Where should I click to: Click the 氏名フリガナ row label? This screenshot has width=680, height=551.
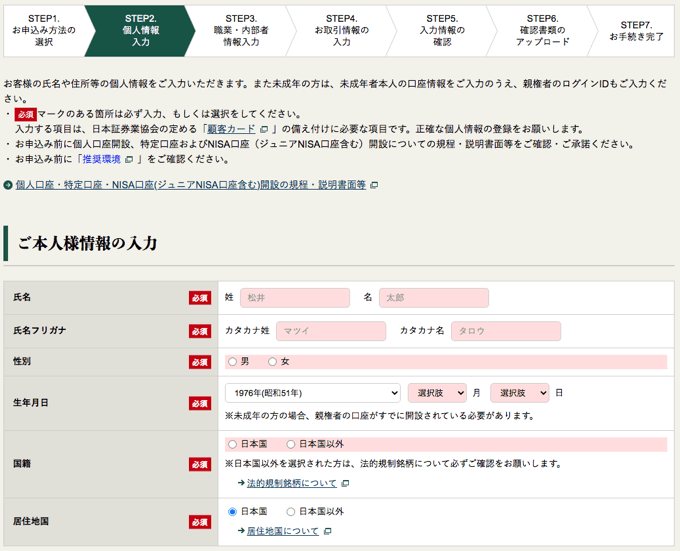pos(39,330)
